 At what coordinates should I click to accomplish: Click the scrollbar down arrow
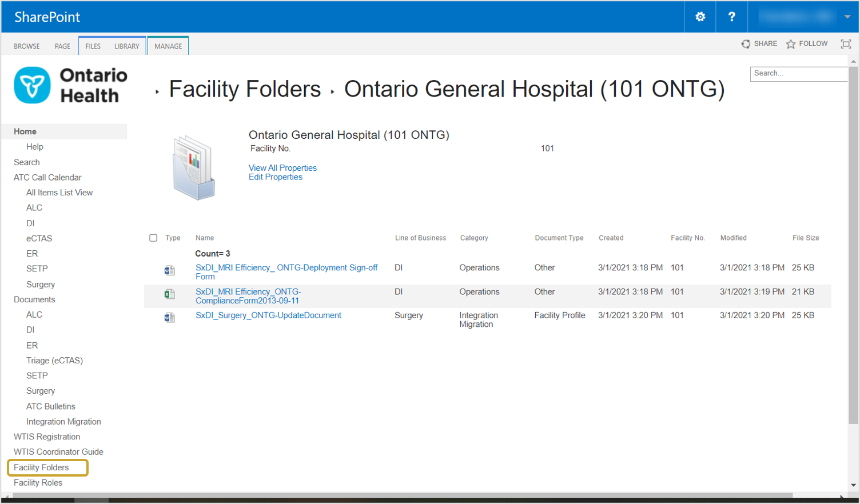coord(853,485)
